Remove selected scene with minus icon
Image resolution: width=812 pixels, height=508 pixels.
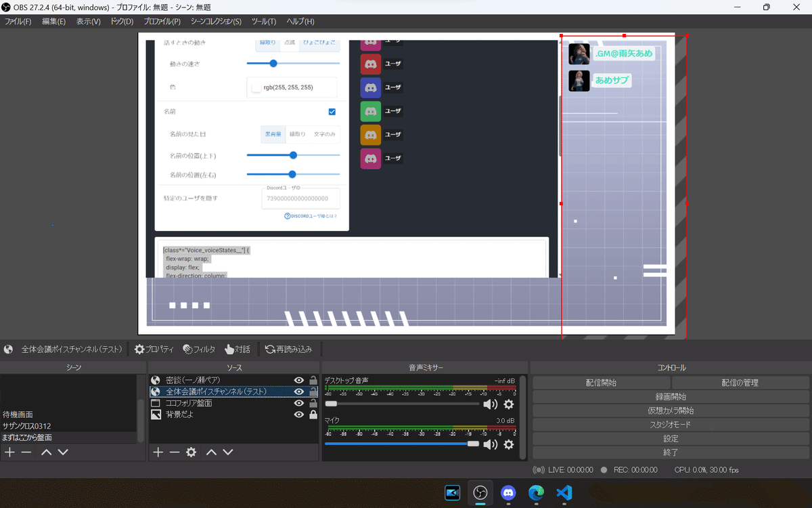pos(26,452)
